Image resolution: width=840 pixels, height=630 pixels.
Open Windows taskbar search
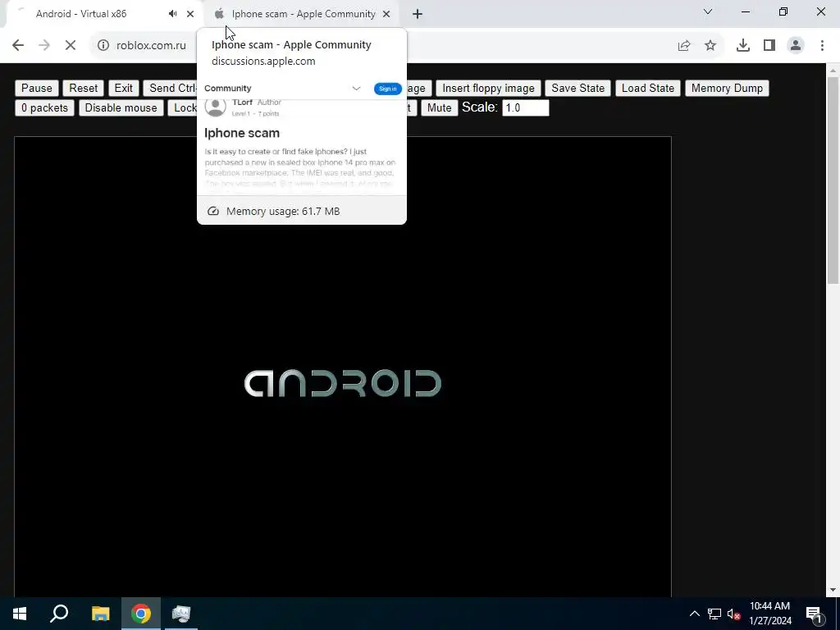[59, 614]
